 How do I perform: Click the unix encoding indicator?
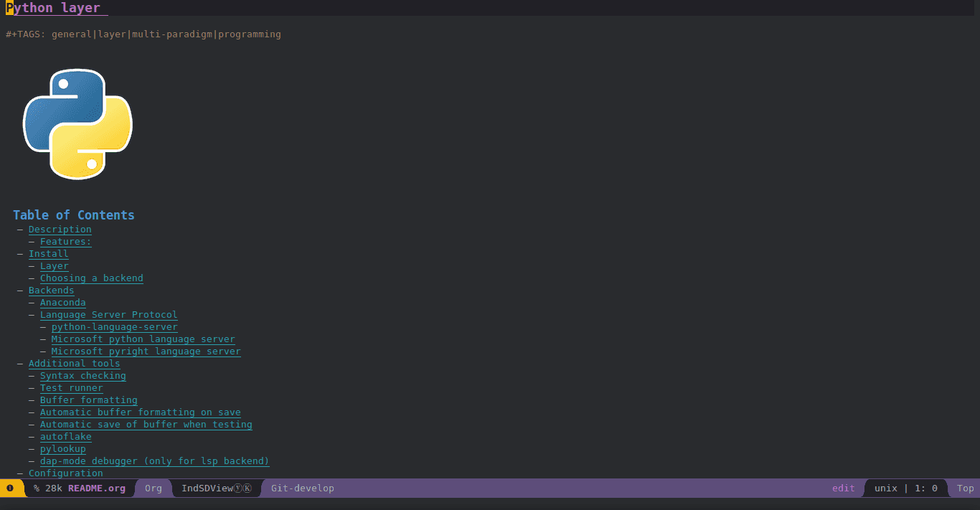886,488
